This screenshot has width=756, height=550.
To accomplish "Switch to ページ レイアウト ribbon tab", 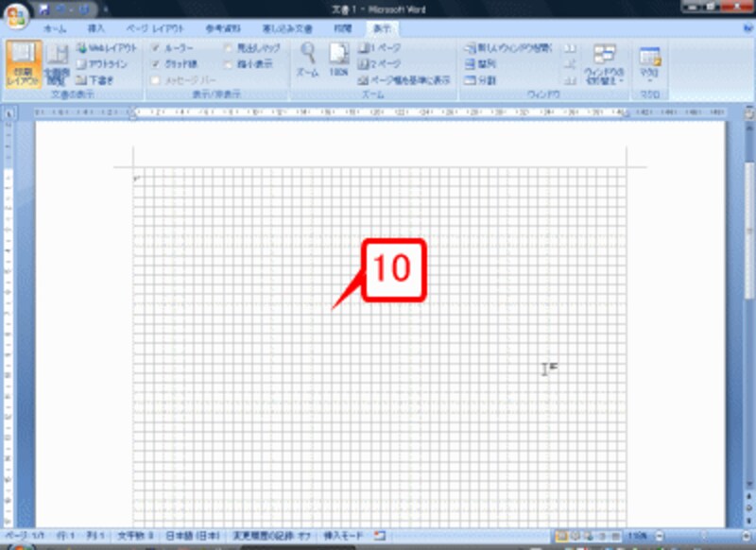I will (155, 29).
